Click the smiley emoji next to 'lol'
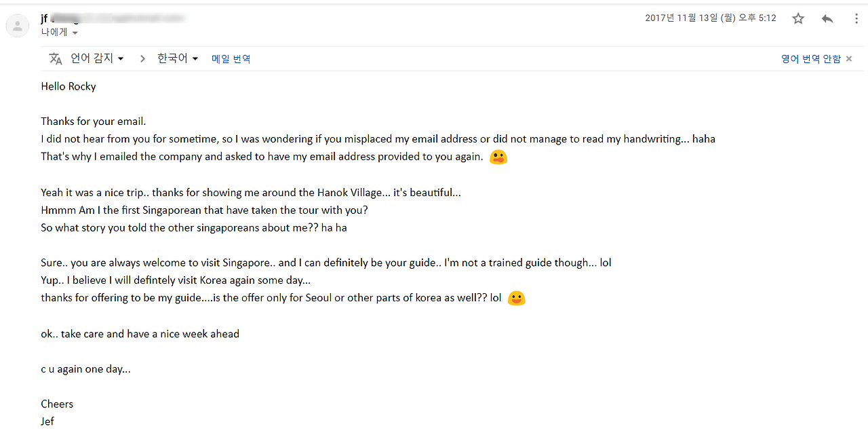 click(516, 298)
